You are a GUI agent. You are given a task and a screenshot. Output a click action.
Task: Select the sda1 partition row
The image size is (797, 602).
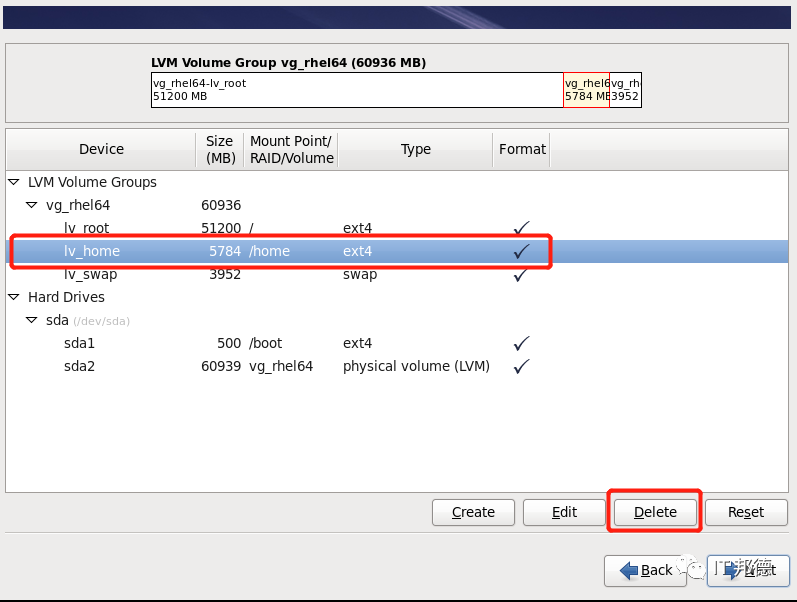click(397, 343)
